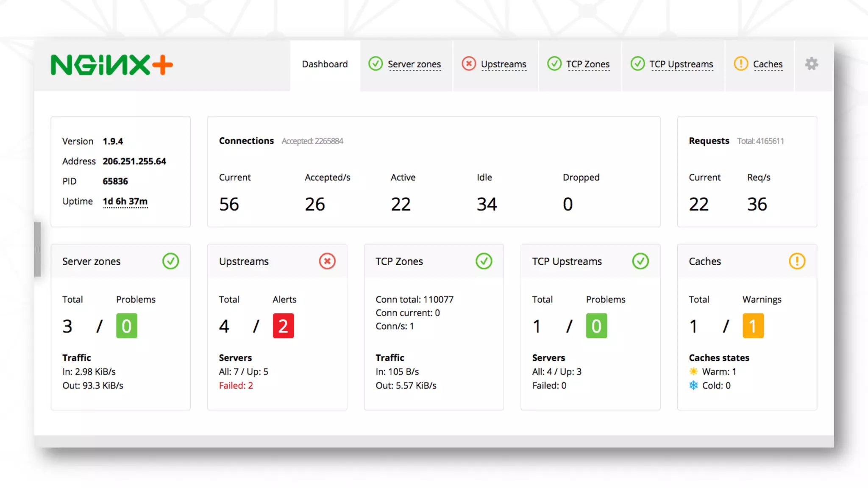Click the NGINX+ logo
868x488 pixels.
pyautogui.click(x=111, y=65)
